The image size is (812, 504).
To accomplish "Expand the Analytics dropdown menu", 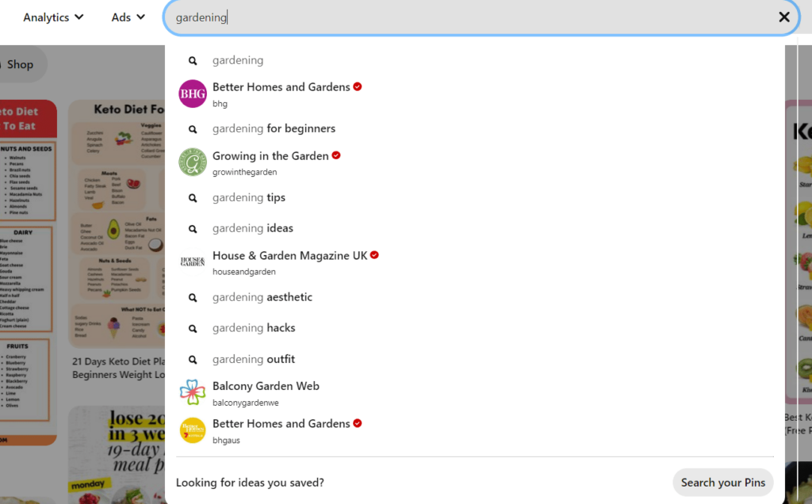I will coord(53,17).
